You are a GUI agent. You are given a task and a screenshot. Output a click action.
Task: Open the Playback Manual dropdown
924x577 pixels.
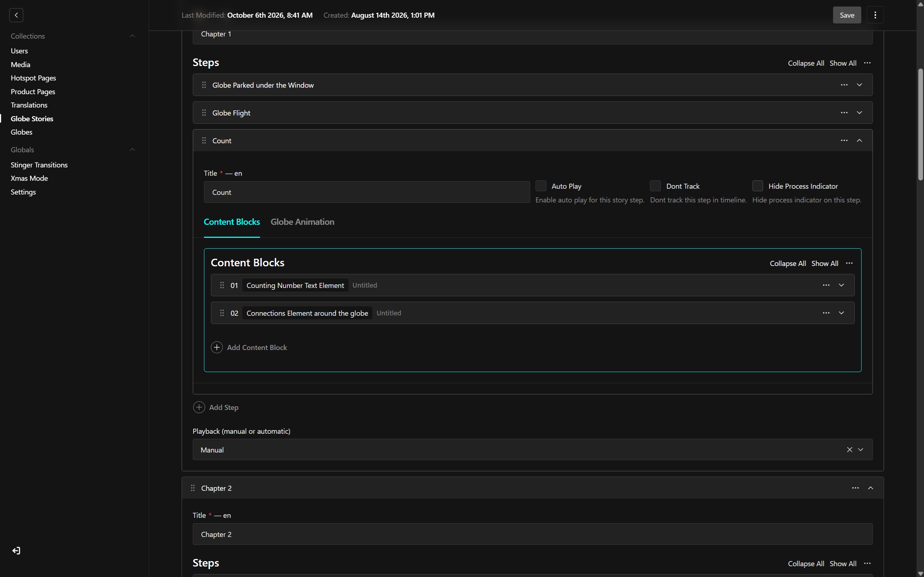(860, 450)
